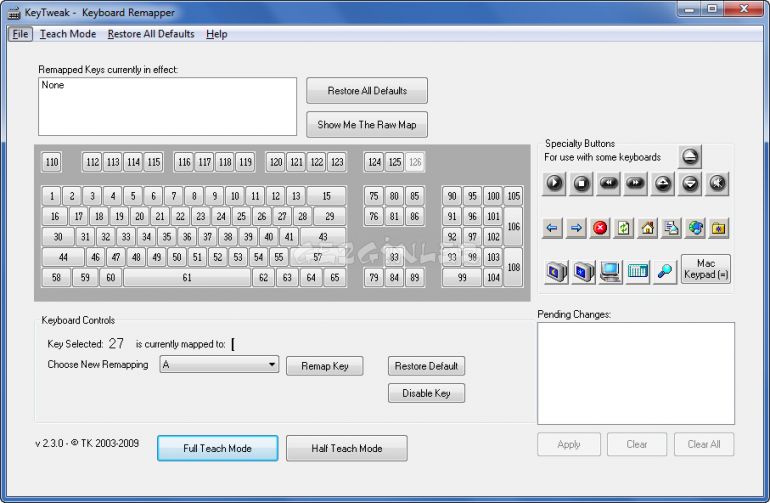Click the sleep moon monitor button
Viewport: 770px width, 503px height.
click(x=556, y=272)
